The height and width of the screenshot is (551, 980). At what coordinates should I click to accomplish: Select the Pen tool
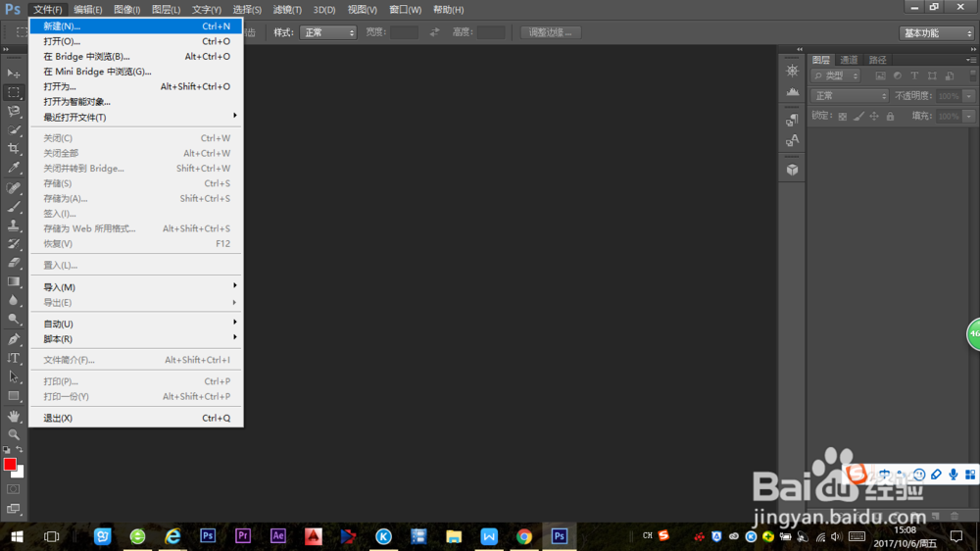pyautogui.click(x=13, y=339)
